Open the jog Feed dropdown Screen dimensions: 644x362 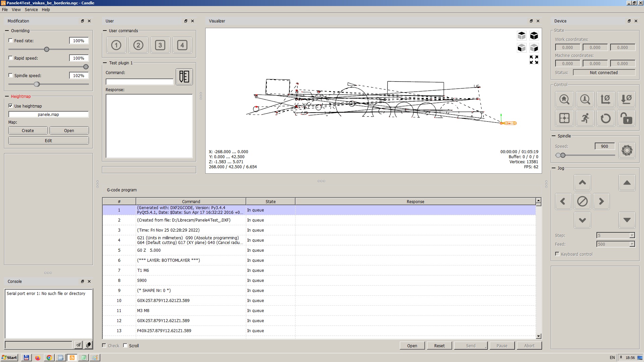click(632, 244)
